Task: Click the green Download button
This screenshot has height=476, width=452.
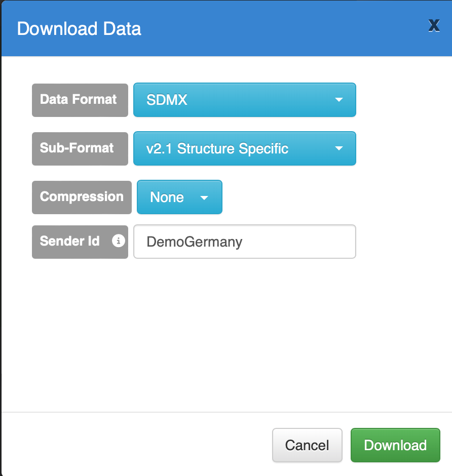Action: tap(395, 445)
